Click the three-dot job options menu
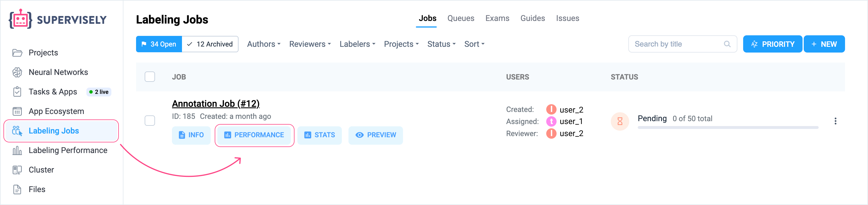This screenshot has width=868, height=205. pyautogui.click(x=835, y=121)
